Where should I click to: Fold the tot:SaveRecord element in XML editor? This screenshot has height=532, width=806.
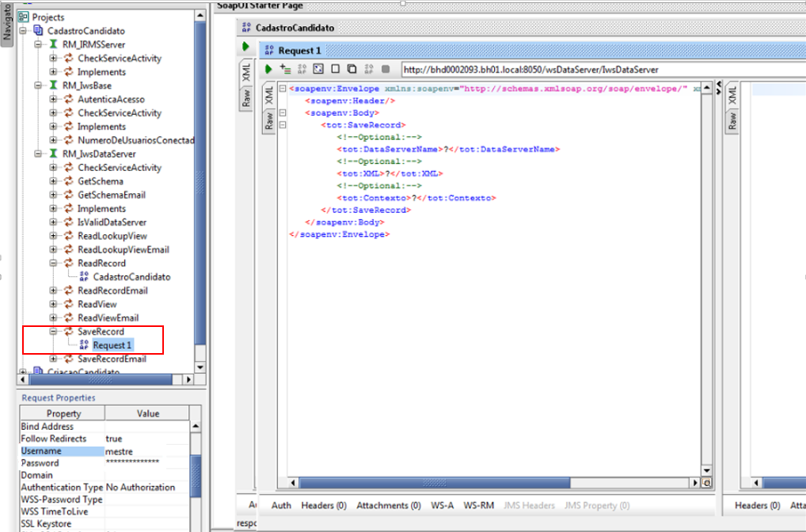(283, 125)
